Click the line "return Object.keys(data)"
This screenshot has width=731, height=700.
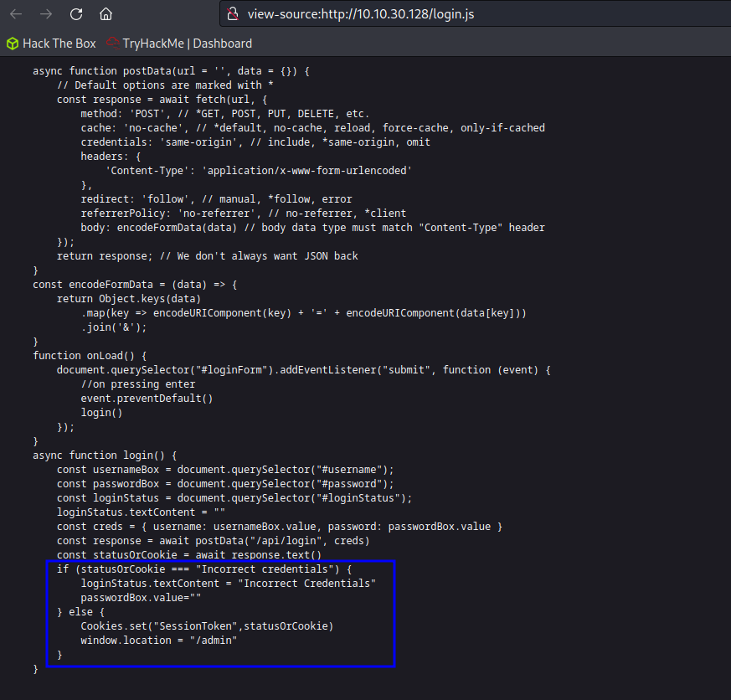[129, 299]
